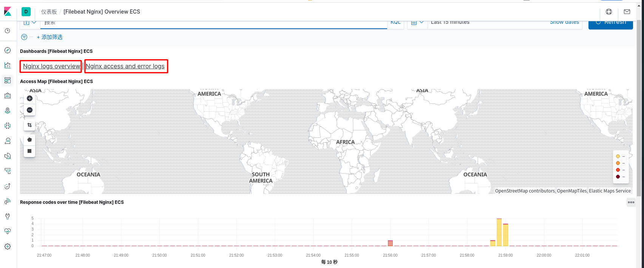Click dark red legend swatch on map
The height and width of the screenshot is (268, 644).
pos(618,177)
